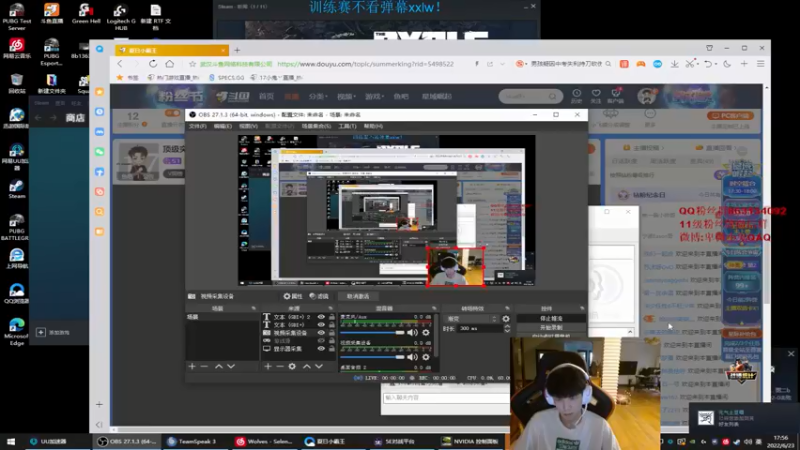Go back in the QQ browser

coord(120,64)
